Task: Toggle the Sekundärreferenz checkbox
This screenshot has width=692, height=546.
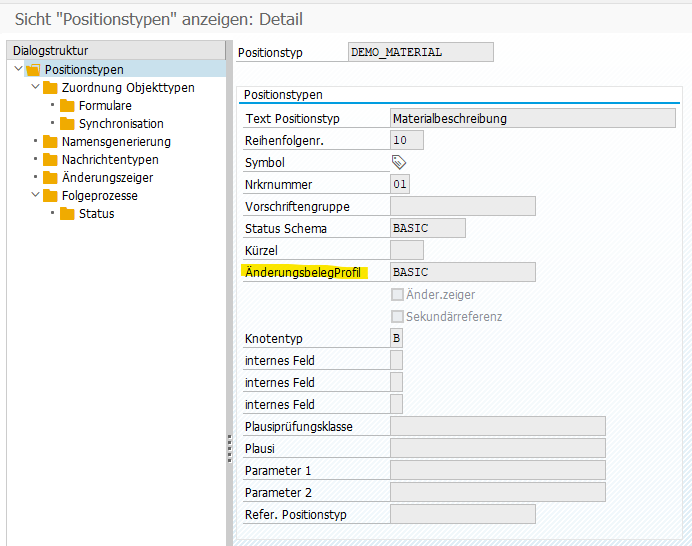Action: point(397,317)
